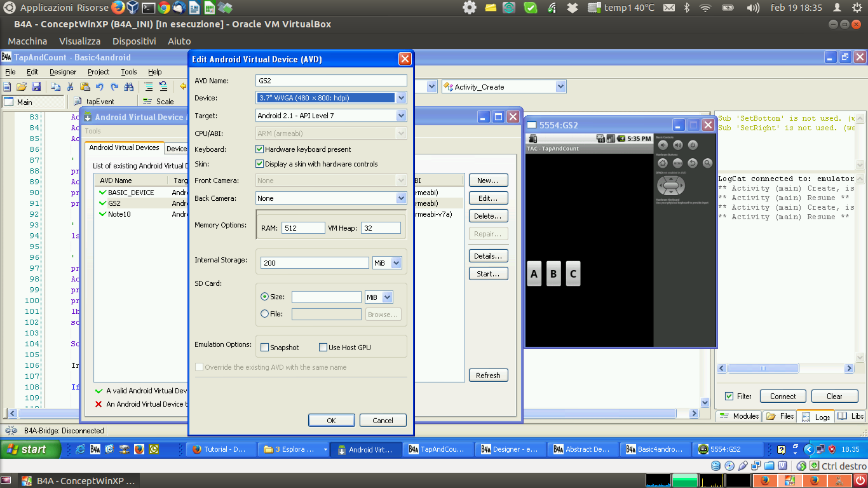
Task: Click the RAM value field
Action: (x=302, y=228)
